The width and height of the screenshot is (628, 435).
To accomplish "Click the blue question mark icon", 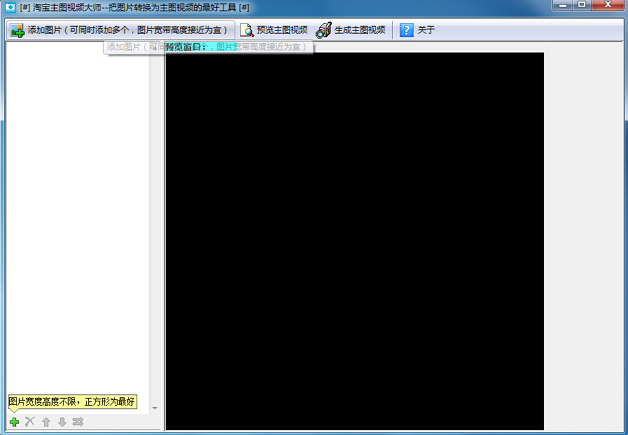I will point(407,30).
